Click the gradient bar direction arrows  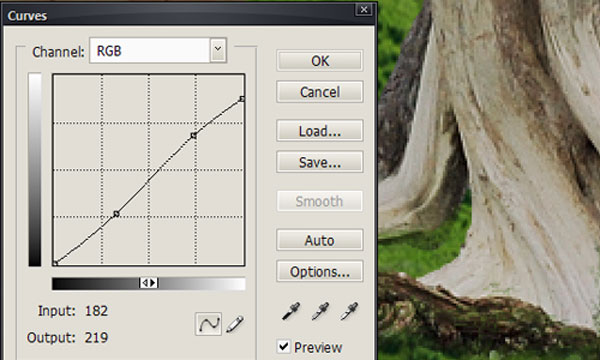tap(148, 283)
